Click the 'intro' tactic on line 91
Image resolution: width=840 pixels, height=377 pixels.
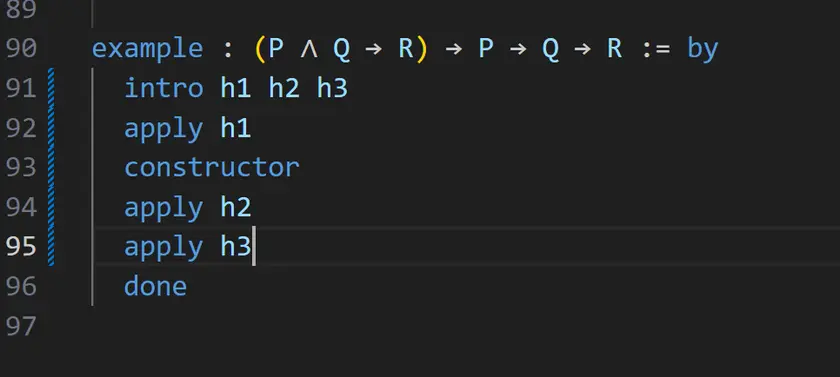click(163, 88)
